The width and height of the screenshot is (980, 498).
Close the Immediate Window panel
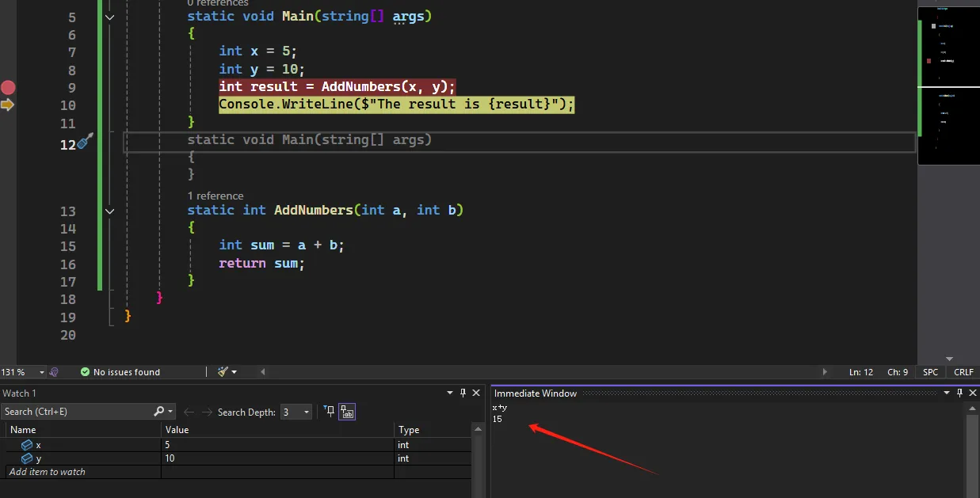click(x=971, y=393)
